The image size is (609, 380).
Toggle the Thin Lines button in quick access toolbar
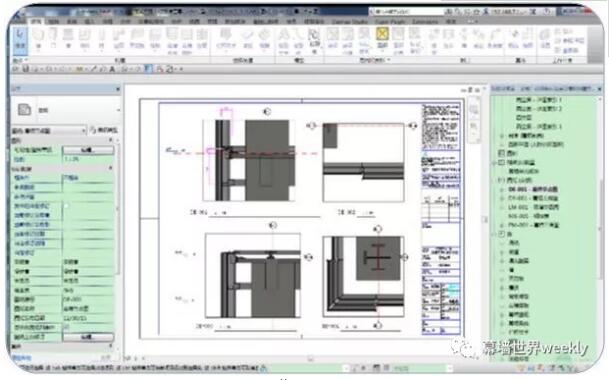[148, 69]
